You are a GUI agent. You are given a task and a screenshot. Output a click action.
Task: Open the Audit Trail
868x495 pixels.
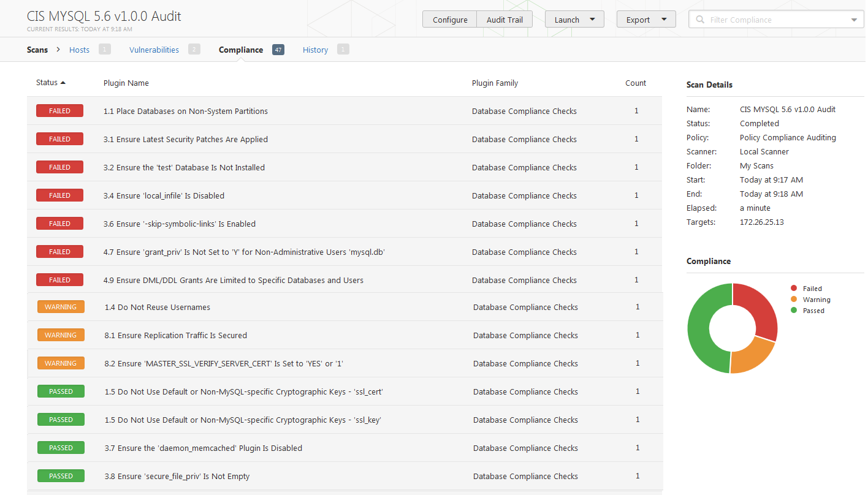pyautogui.click(x=504, y=20)
